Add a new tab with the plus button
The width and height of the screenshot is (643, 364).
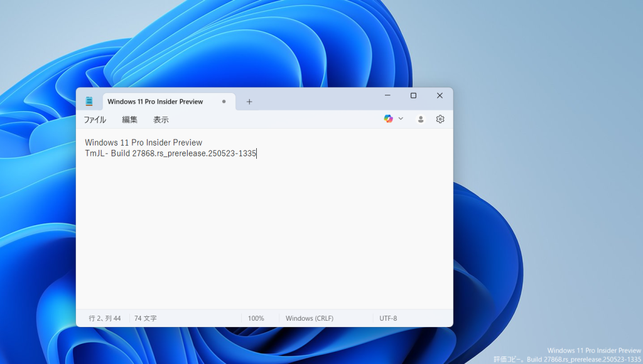click(249, 102)
